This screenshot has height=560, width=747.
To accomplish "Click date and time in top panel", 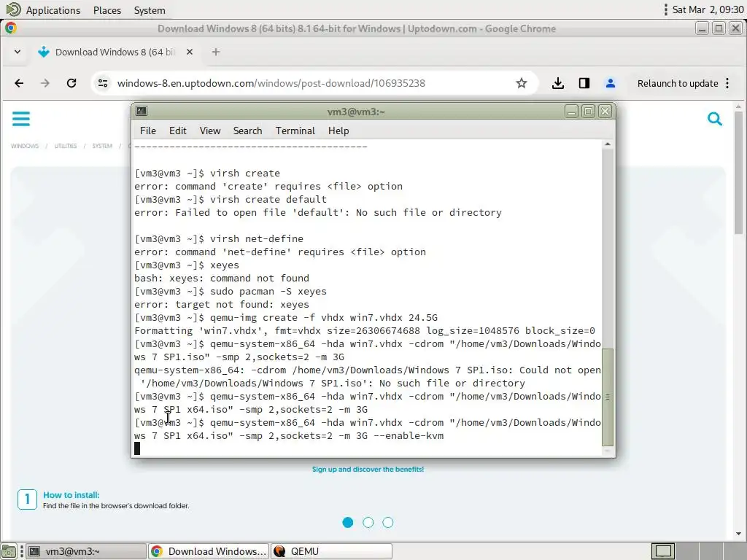I will point(708,9).
